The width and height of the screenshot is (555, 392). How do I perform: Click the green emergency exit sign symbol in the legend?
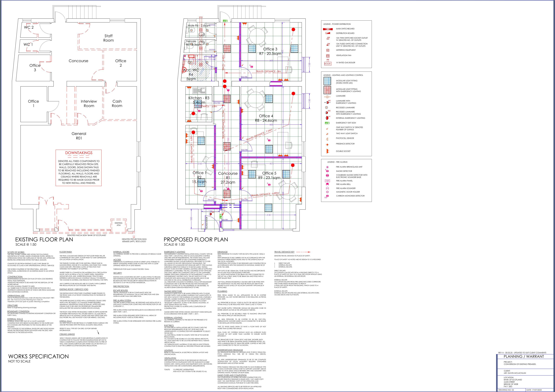click(327, 123)
